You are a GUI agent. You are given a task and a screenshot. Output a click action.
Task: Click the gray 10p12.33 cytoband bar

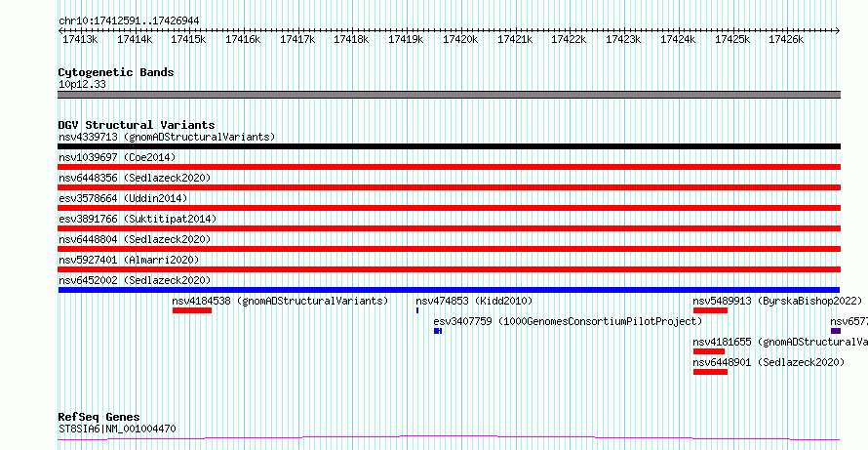point(449,95)
